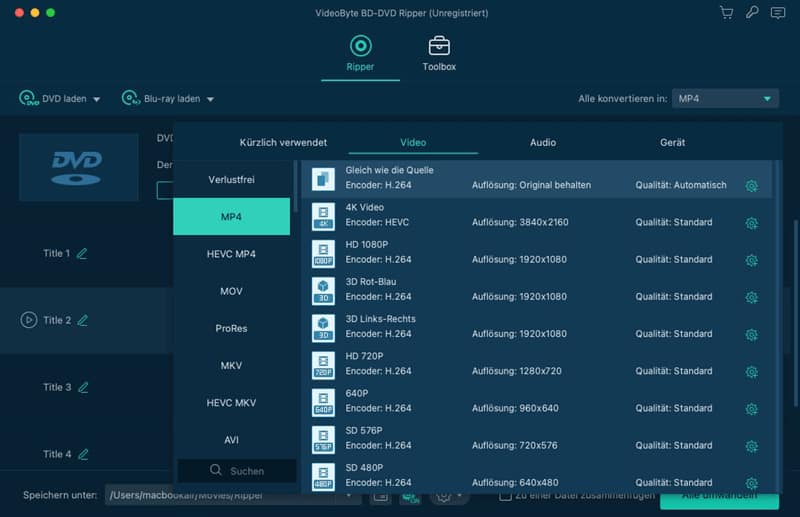Choose the MKV format category
The image size is (800, 517).
(x=232, y=365)
